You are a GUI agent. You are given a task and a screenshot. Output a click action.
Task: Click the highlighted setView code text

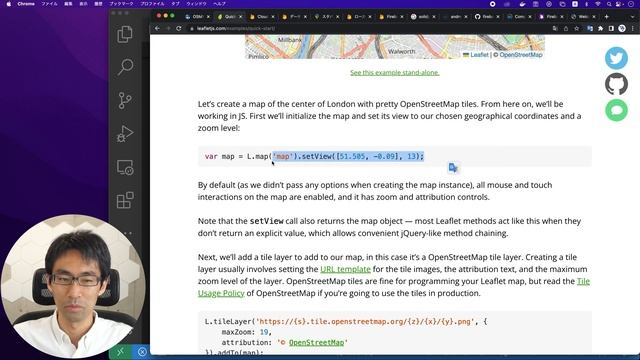click(x=349, y=156)
